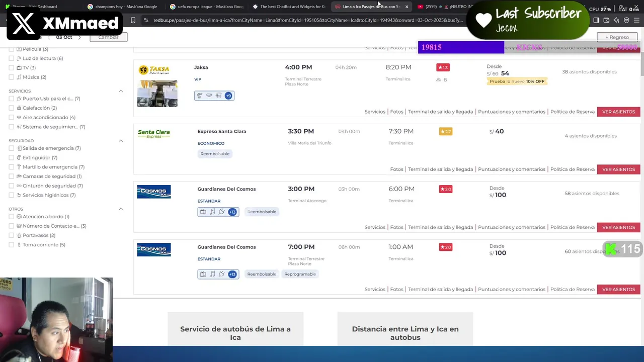The height and width of the screenshot is (362, 644).
Task: Click VER ASIENTOS for 3:00 PM Cosmos
Action: click(618, 227)
